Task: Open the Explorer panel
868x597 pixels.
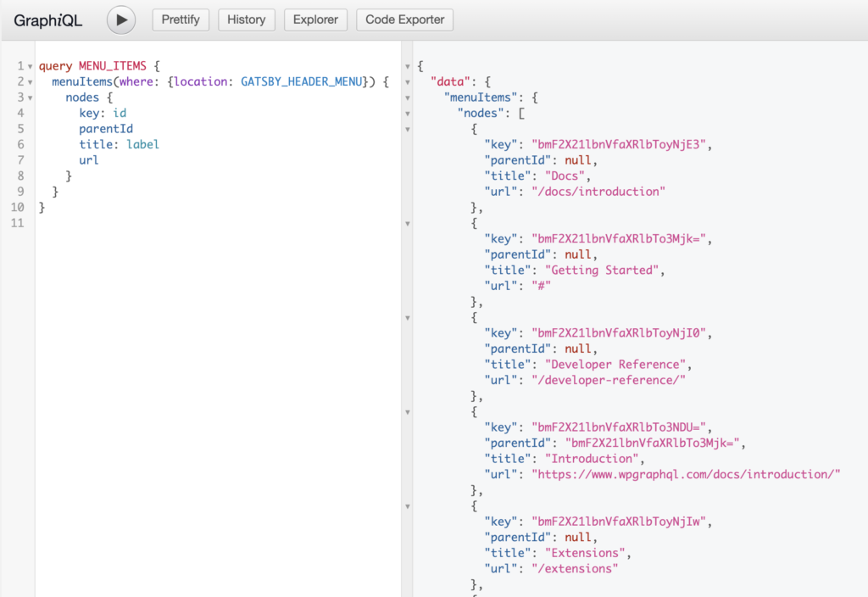Action: [315, 20]
